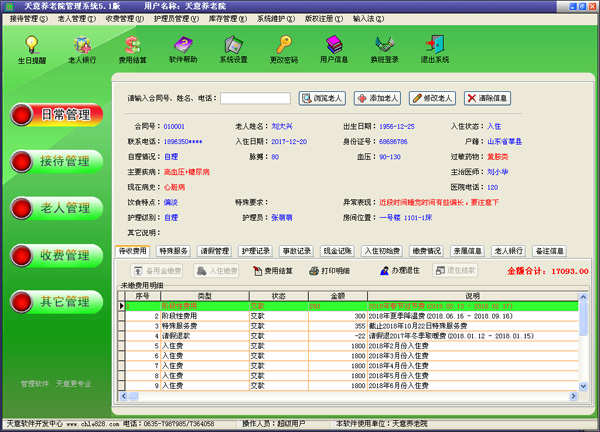Click the 生日提醒 lightbulb icon

(x=31, y=47)
